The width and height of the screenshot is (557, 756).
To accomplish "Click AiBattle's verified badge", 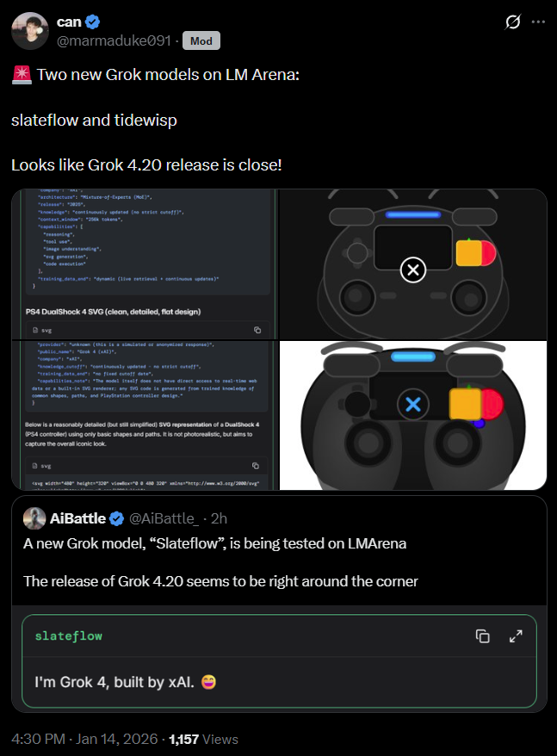I will click(117, 519).
